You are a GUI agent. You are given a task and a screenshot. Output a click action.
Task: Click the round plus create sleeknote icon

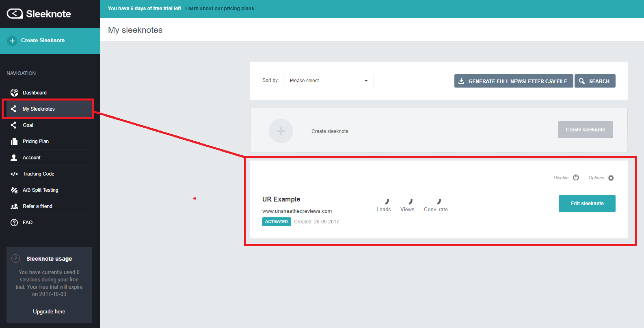coord(281,131)
